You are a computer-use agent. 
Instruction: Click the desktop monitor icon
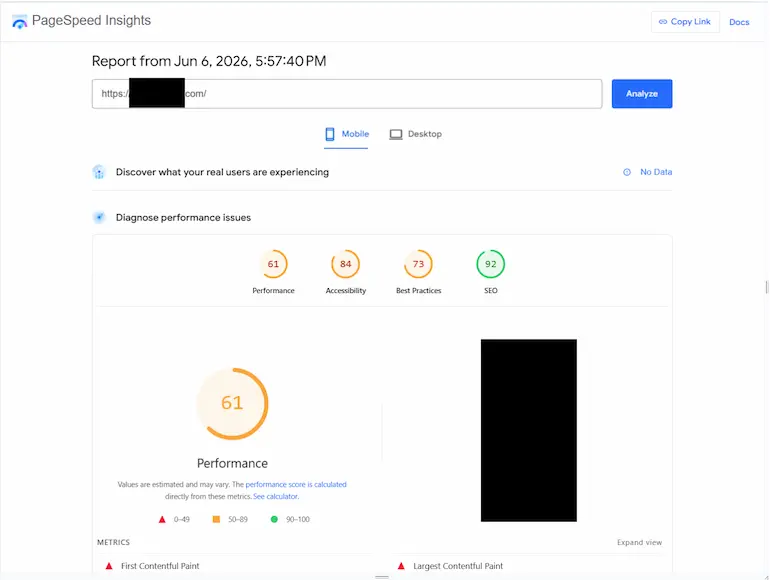pos(396,134)
